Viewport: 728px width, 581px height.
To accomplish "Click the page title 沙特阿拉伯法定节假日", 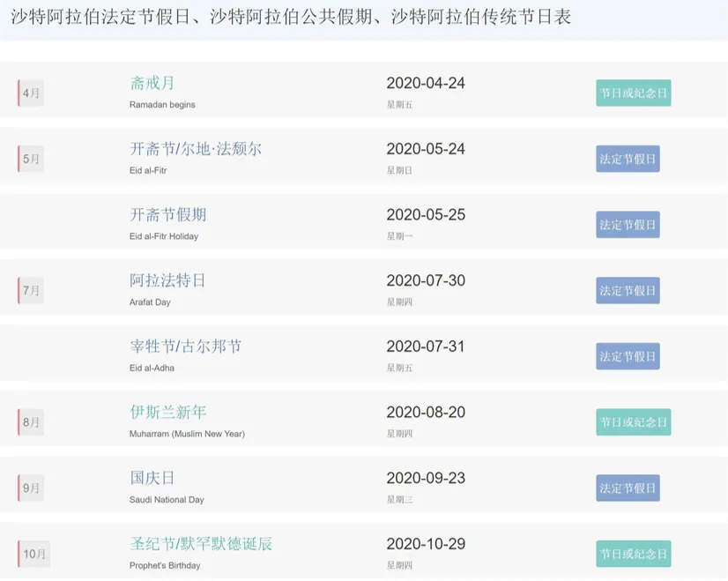I will pos(100,17).
